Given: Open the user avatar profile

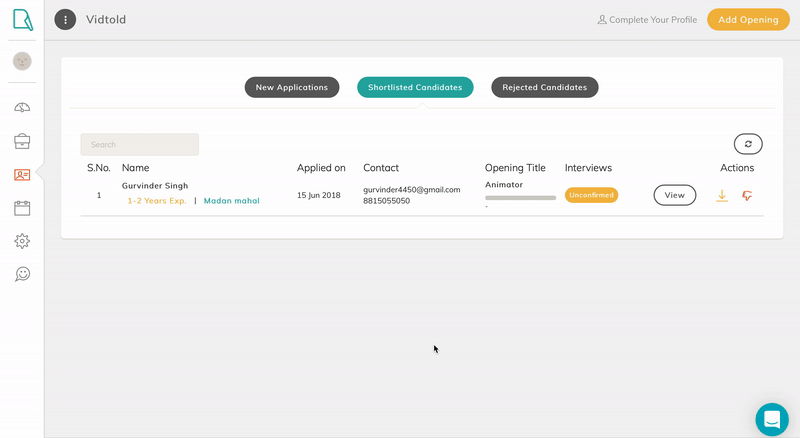Looking at the screenshot, I should [x=22, y=61].
